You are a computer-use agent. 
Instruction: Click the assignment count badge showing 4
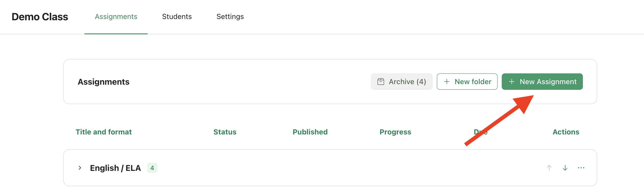pyautogui.click(x=152, y=168)
